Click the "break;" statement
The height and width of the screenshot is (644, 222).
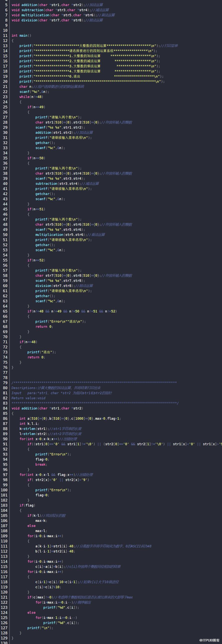[41, 464]
